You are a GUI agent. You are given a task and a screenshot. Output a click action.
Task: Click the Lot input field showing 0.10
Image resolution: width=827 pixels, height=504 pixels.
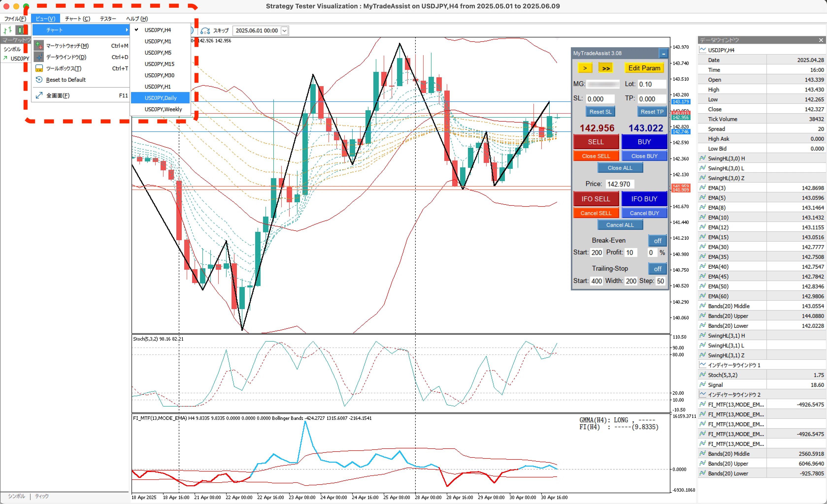point(651,84)
